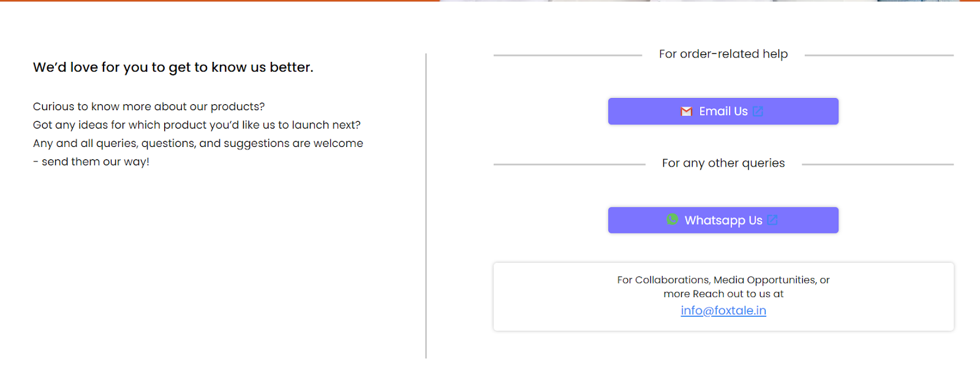Screen dimensions: 980x373
Task: Click the "more Reach out to us at" text
Action: coord(723,294)
